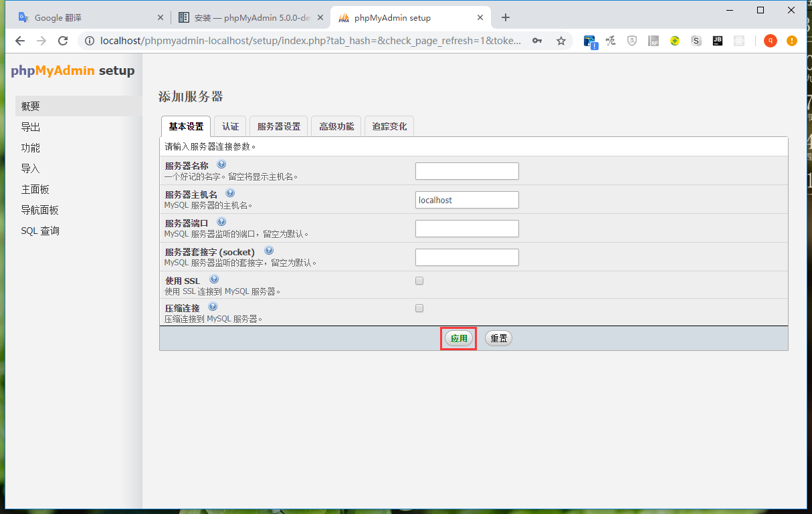Switch to 安装 — phpMyAdmin browser tab
This screenshot has width=812, height=514.
[x=251, y=17]
